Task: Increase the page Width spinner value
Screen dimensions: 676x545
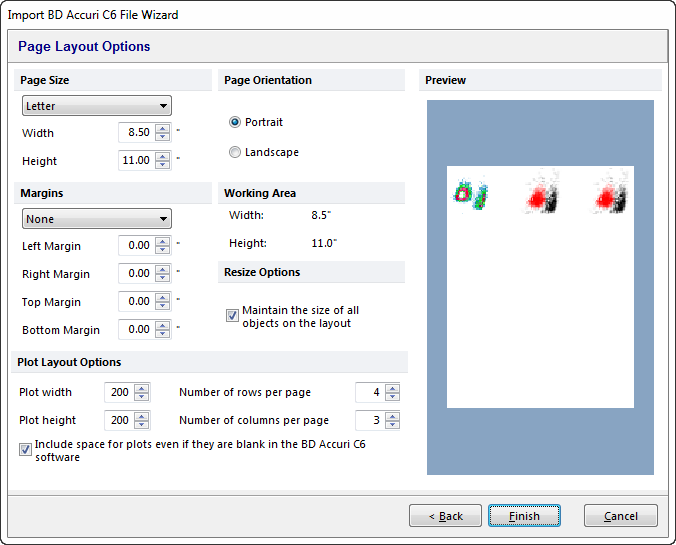Action: point(162,128)
